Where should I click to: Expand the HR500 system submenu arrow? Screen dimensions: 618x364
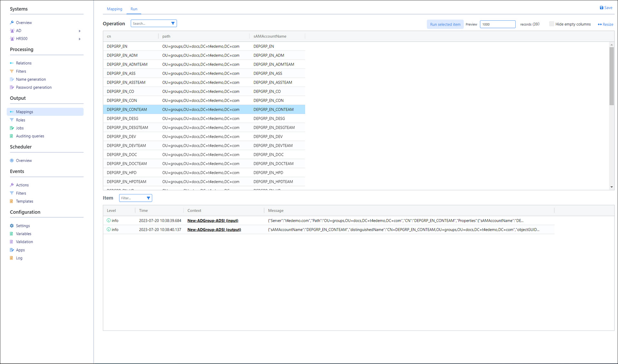coord(80,39)
